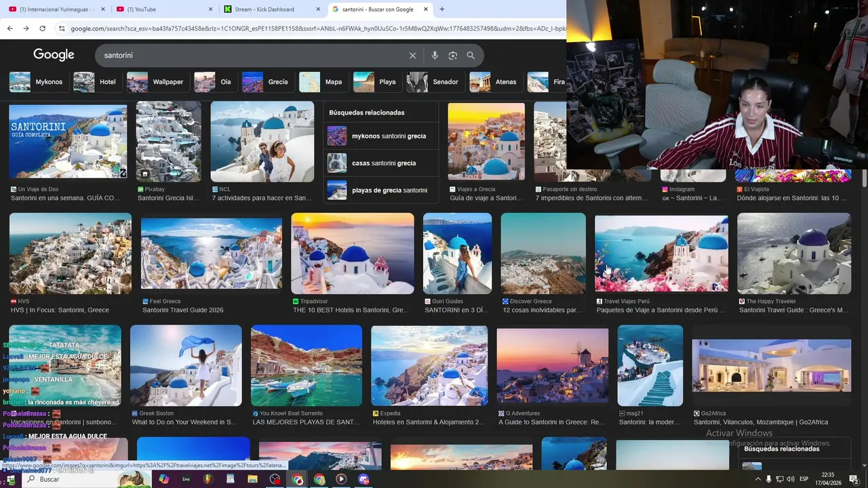This screenshot has height=488, width=868.
Task: Open network settings tray icon
Action: [x=779, y=479]
